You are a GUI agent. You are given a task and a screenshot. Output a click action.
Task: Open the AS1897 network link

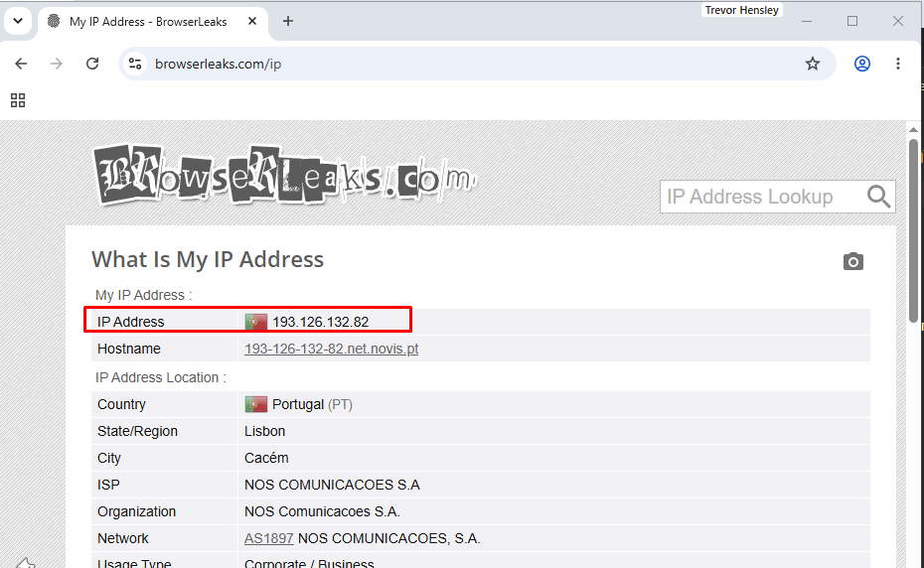coord(268,538)
